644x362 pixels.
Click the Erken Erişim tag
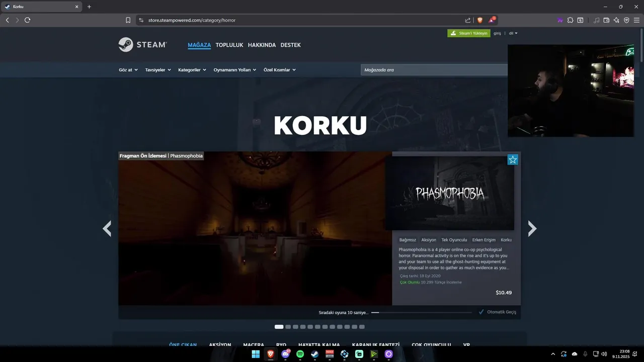(484, 240)
